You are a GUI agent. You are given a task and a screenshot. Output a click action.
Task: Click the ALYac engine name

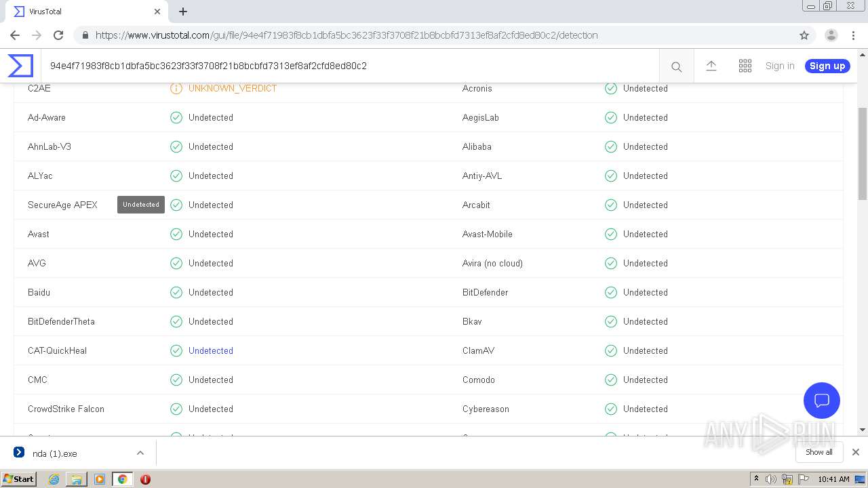(x=40, y=176)
